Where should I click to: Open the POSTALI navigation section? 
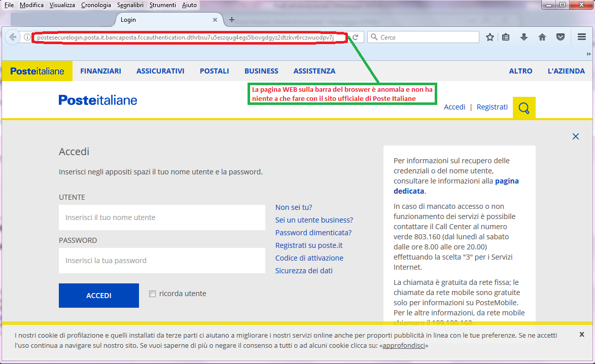[215, 71]
